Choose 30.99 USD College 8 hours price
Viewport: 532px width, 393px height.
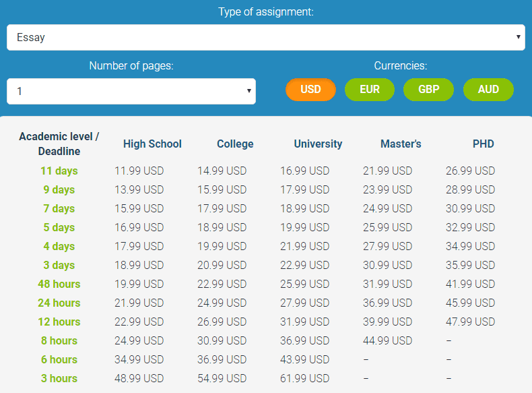pyautogui.click(x=222, y=340)
